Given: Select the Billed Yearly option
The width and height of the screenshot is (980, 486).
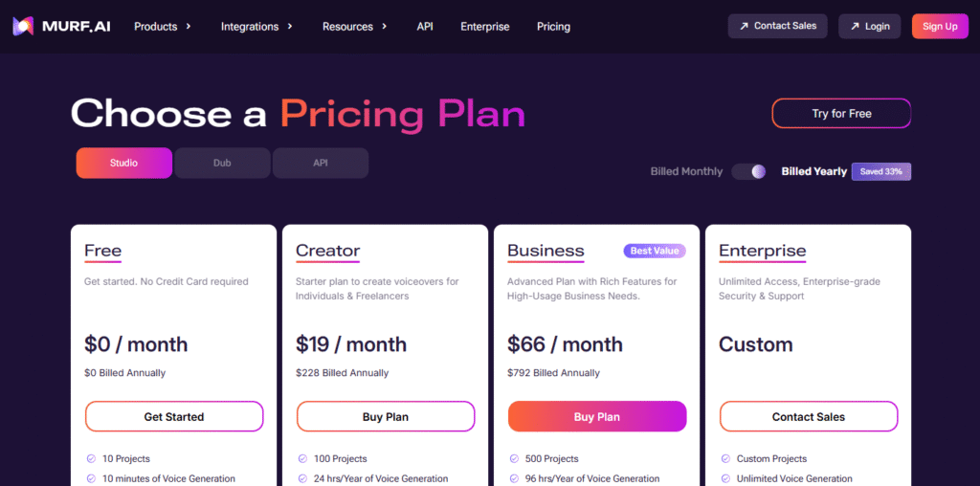Looking at the screenshot, I should (x=813, y=171).
